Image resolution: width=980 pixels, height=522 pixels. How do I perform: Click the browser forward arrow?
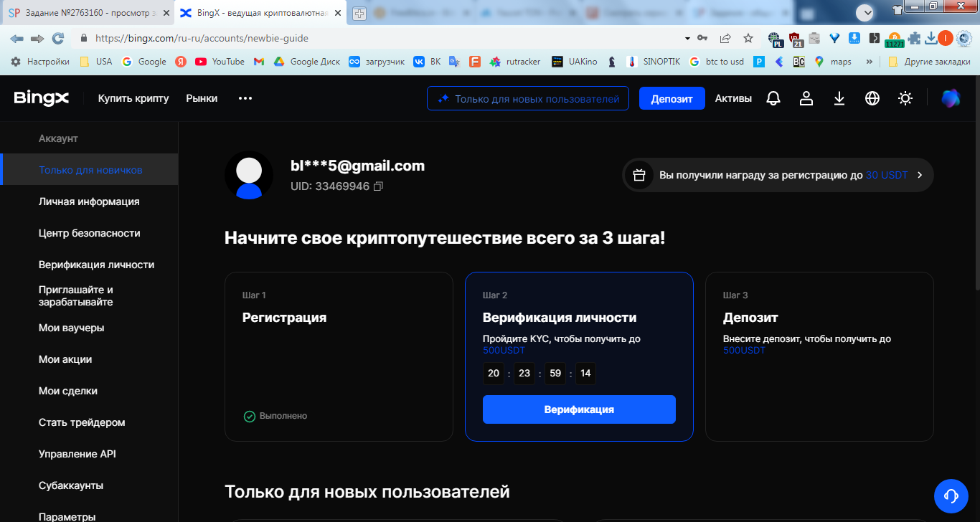[x=37, y=38]
